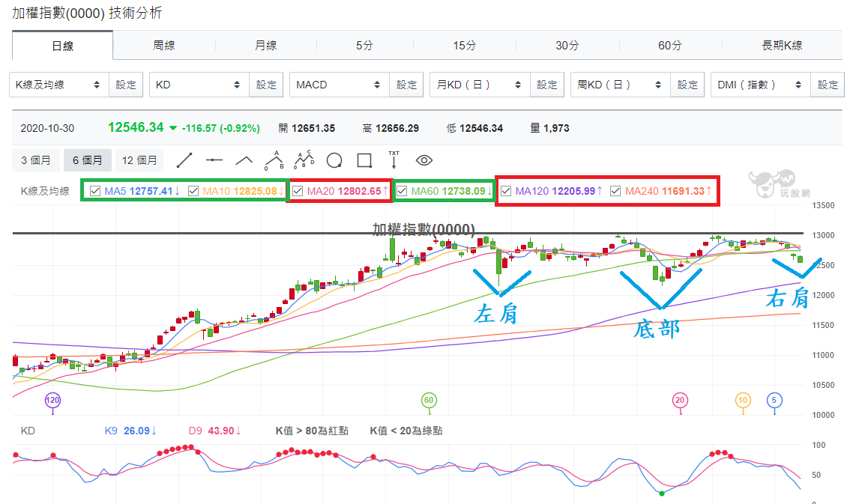
Task: Click 設定 button next to KD
Action: pyautogui.click(x=266, y=85)
